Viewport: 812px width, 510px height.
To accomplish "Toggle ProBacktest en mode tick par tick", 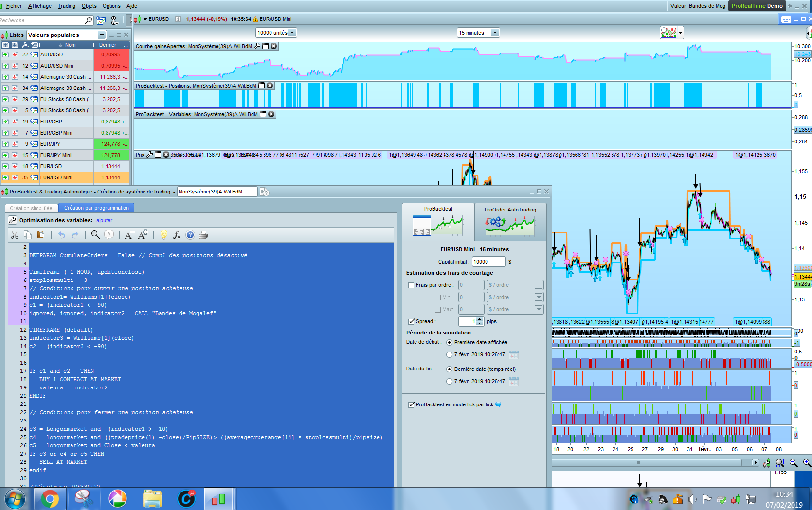I will (x=411, y=405).
